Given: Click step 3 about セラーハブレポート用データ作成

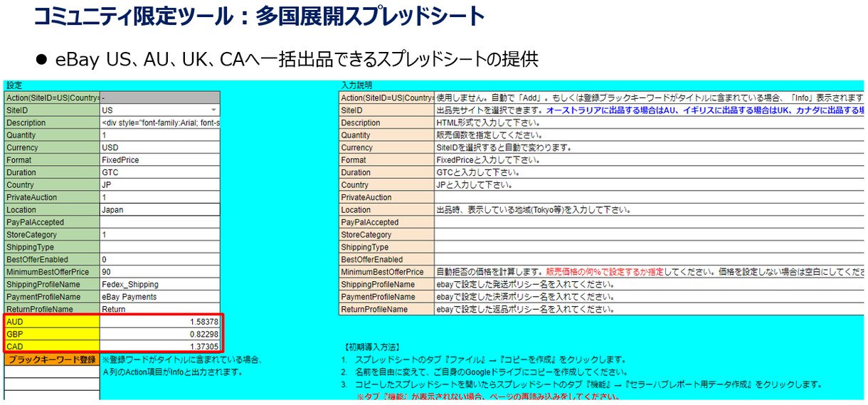Looking at the screenshot, I should (581, 384).
